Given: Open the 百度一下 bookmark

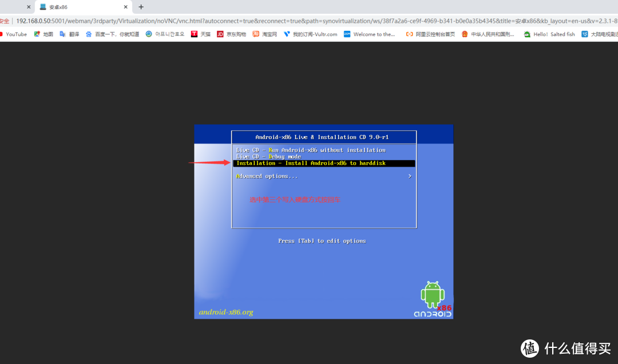Looking at the screenshot, I should (x=112, y=34).
